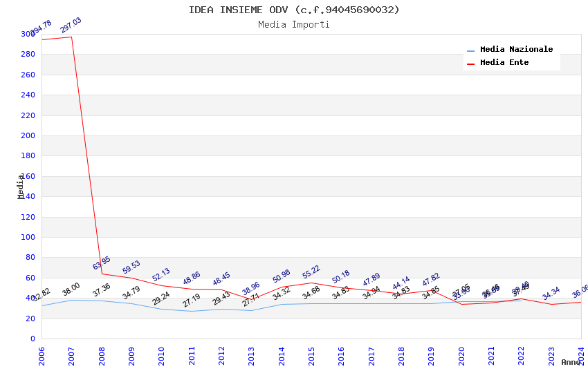Click the 34.32 national average label

click(x=282, y=293)
